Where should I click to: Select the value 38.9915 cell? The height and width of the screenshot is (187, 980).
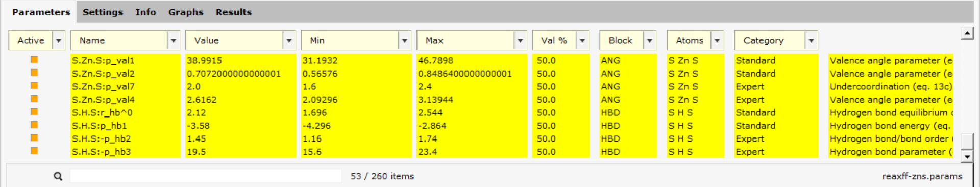(240, 60)
